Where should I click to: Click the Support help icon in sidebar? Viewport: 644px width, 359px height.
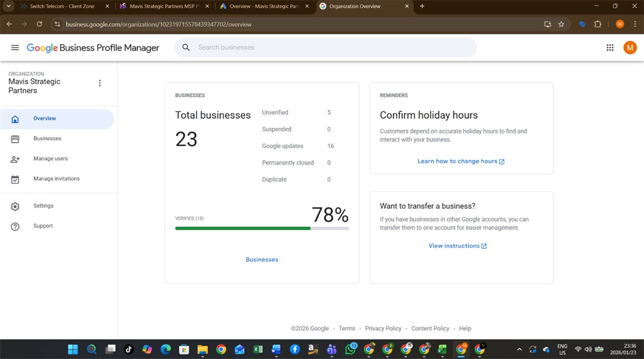[15, 226]
